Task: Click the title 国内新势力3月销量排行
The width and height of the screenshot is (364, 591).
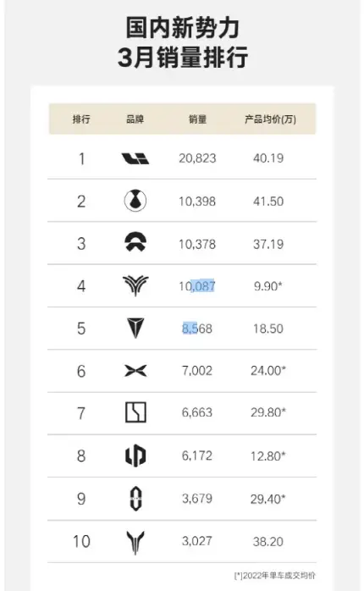Action: click(183, 42)
